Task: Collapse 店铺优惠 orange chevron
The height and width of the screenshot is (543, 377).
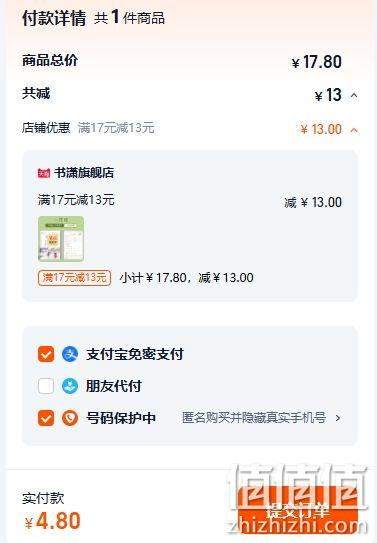Action: point(354,130)
